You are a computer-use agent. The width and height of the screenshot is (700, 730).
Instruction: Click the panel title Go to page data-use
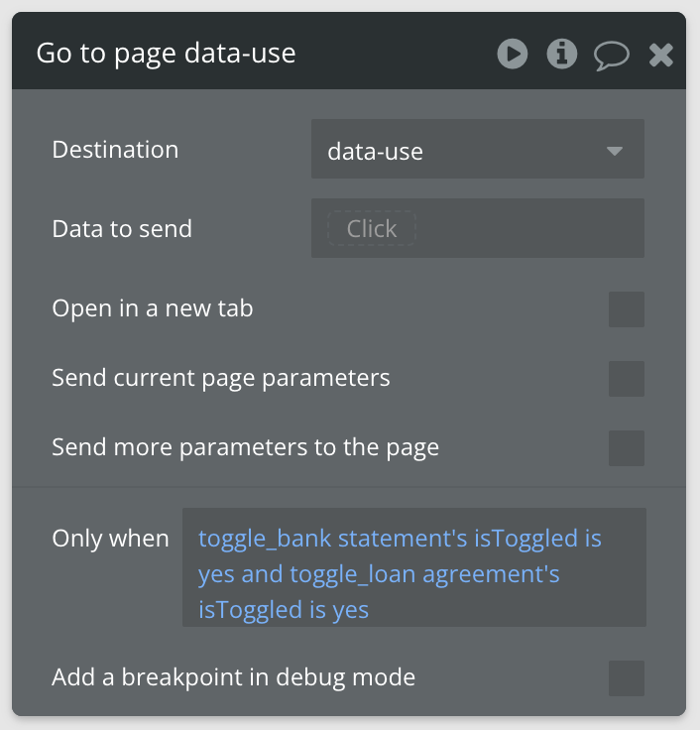pos(166,53)
